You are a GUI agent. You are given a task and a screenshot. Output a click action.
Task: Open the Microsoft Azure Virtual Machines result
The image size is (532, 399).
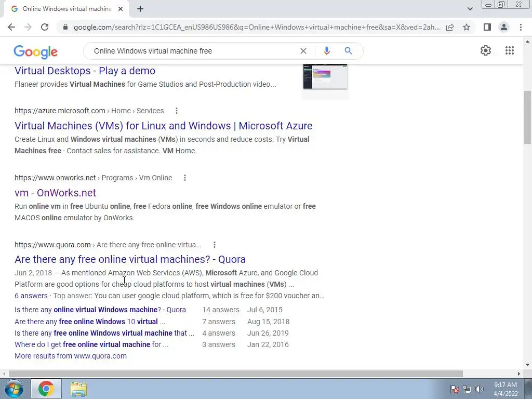[x=163, y=126]
